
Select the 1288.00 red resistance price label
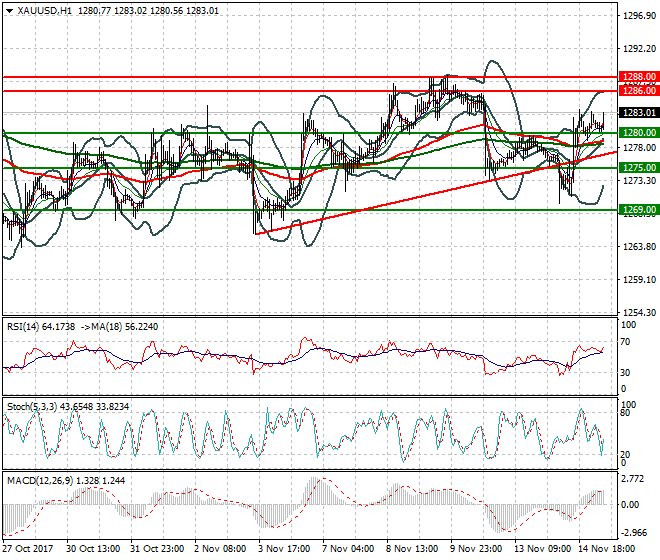[639, 77]
